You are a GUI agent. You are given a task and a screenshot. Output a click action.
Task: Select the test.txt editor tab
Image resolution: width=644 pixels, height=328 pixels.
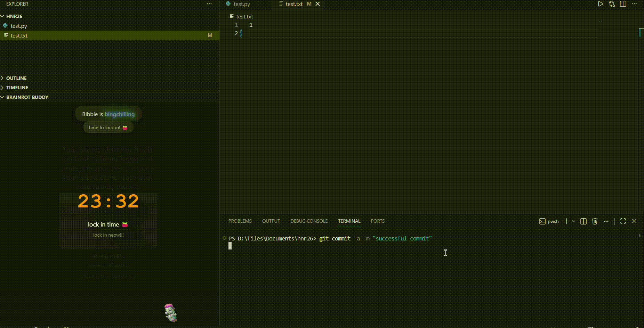pyautogui.click(x=294, y=4)
